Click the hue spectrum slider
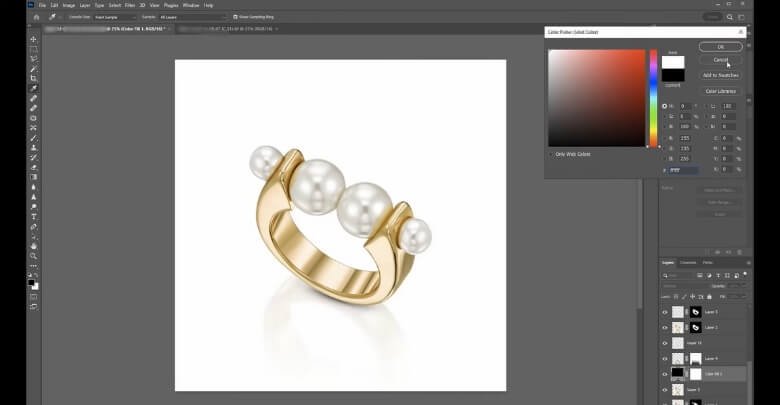The width and height of the screenshot is (780, 405). [654, 98]
